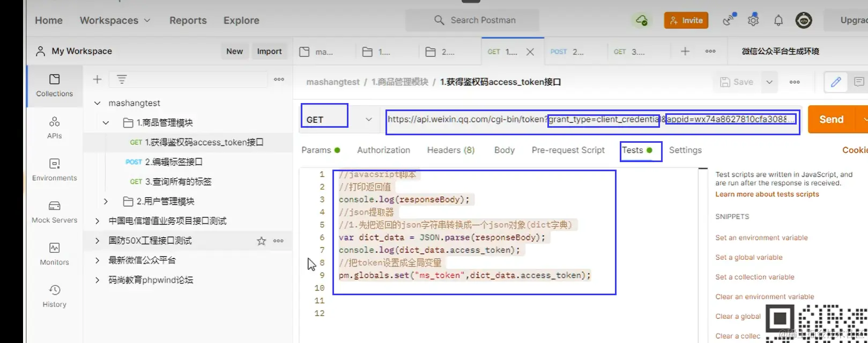Open the Monitors sidebar panel
This screenshot has height=343, width=868.
click(x=54, y=254)
